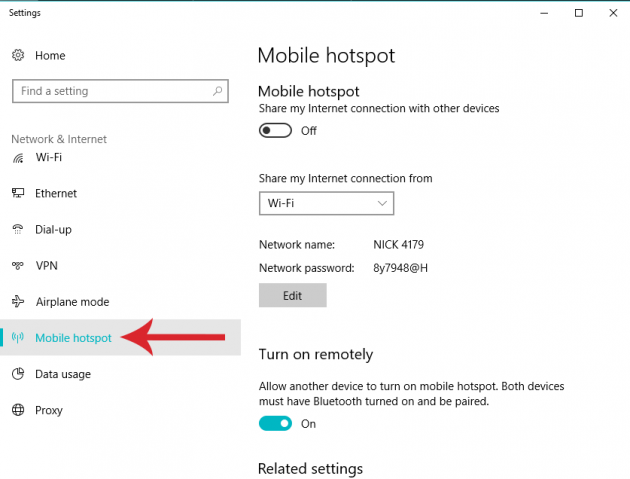Click the Airplane mode plane icon
This screenshot has height=479, width=630.
pos(18,301)
